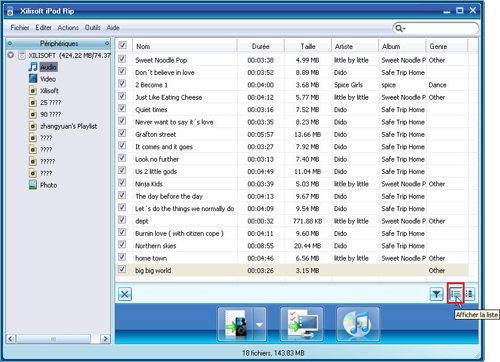Select the song 'Us 2 little gods'
This screenshot has height=362, width=500.
click(x=156, y=172)
